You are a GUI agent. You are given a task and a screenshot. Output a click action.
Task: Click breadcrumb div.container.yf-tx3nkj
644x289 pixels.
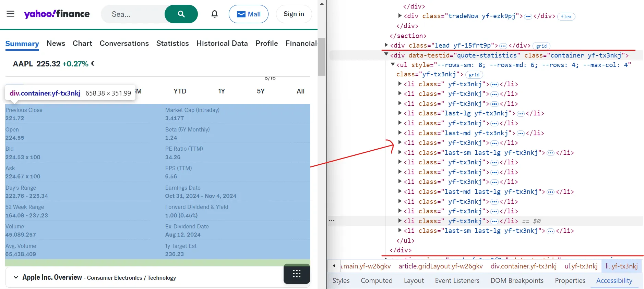tap(524, 266)
